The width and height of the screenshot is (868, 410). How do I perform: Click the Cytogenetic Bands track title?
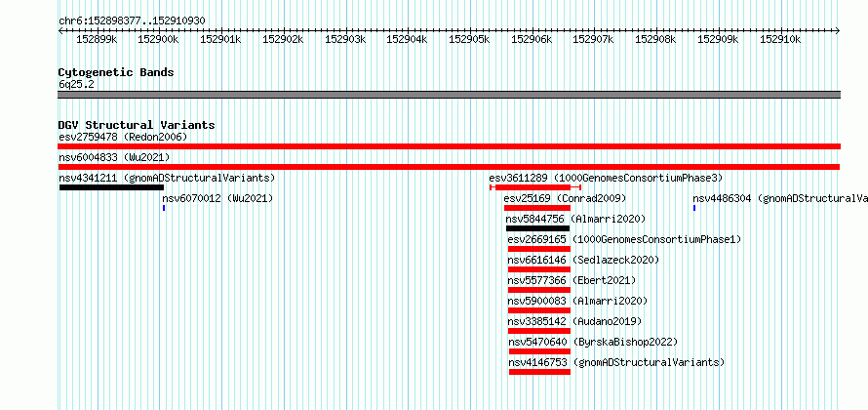pos(116,72)
